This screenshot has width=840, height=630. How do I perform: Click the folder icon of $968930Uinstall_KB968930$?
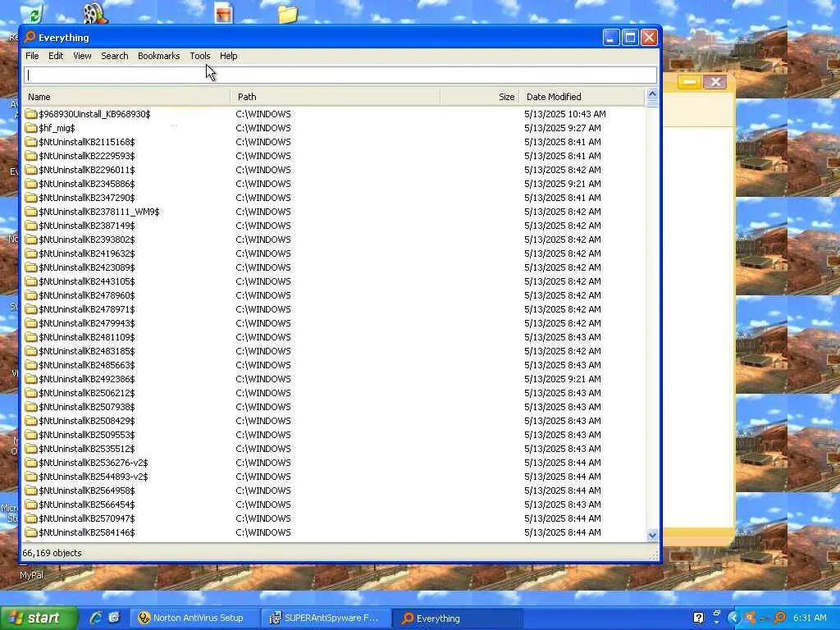click(x=31, y=114)
